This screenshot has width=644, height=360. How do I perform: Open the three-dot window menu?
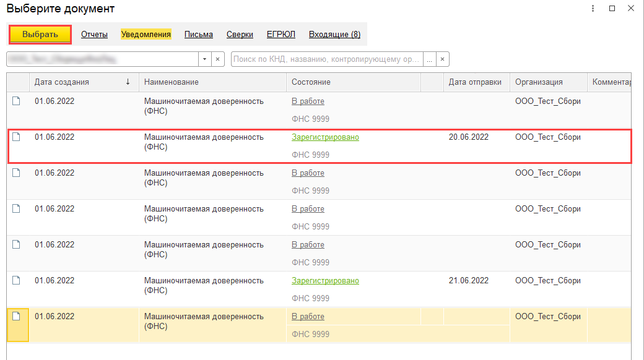593,9
